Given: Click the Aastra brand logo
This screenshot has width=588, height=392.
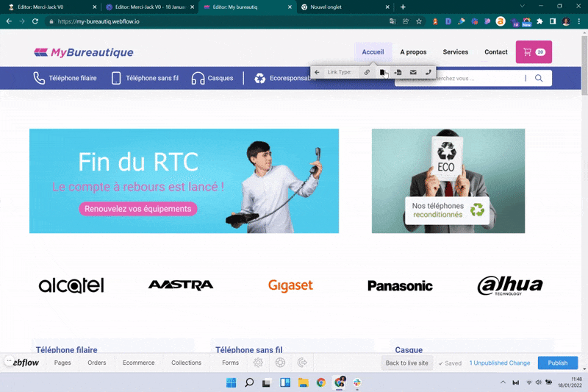Looking at the screenshot, I should 181,285.
